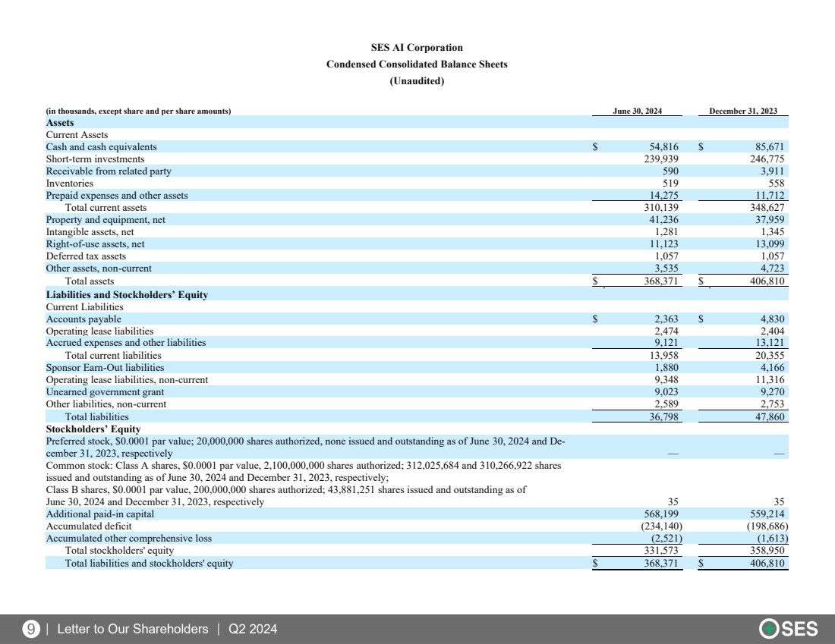Click the Receivable from related party label

[x=109, y=171]
